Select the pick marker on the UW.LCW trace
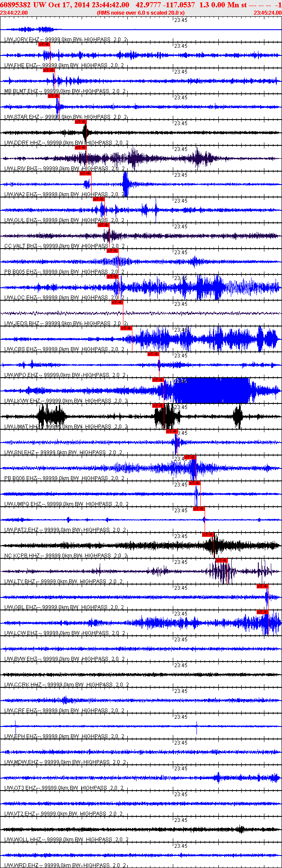This screenshot has height=868, width=282. tap(263, 612)
